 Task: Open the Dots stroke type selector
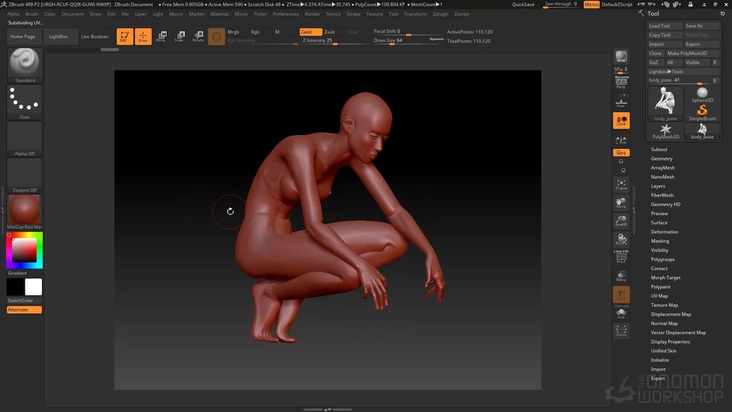click(x=25, y=101)
